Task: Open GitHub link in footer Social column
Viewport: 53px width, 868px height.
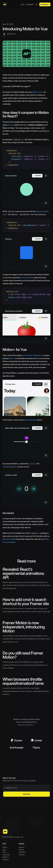Action: click(x=22, y=850)
